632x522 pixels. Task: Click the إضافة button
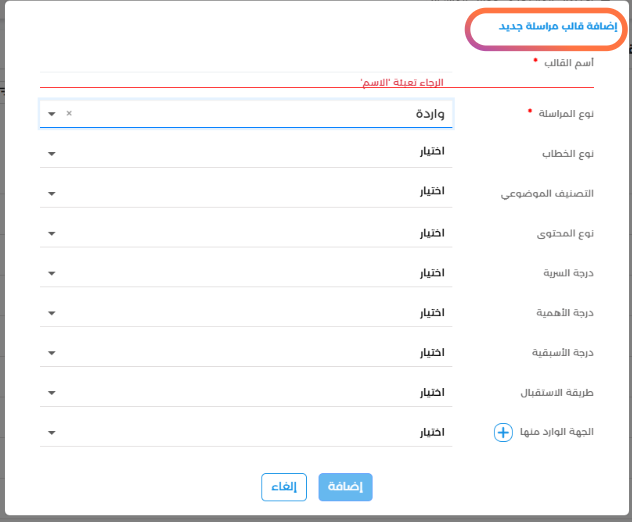click(345, 487)
